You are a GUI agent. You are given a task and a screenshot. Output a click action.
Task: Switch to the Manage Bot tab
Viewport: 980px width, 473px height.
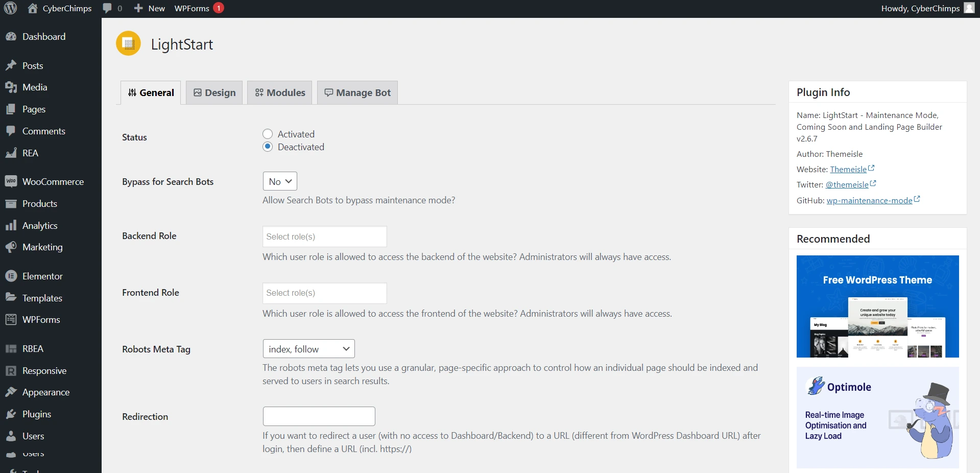(x=357, y=92)
